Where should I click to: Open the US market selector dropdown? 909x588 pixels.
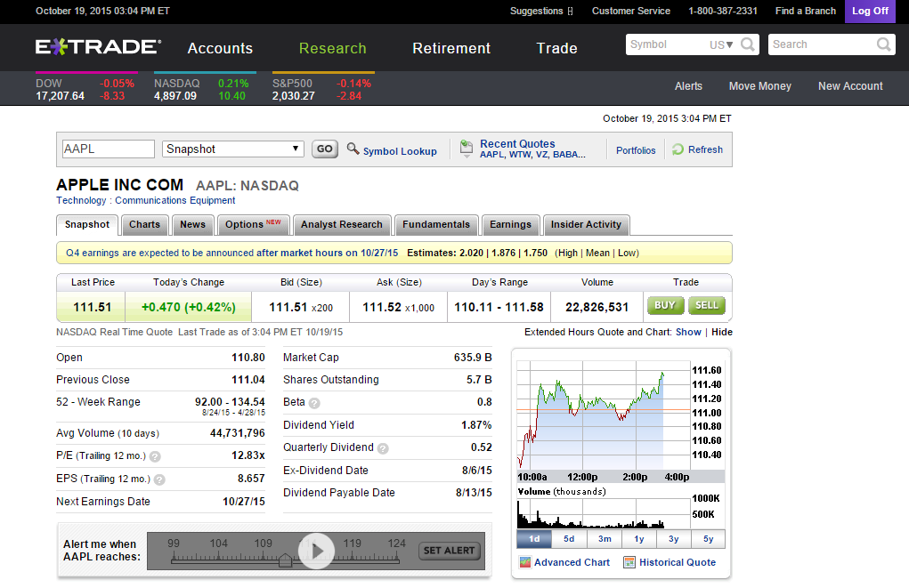pos(721,44)
